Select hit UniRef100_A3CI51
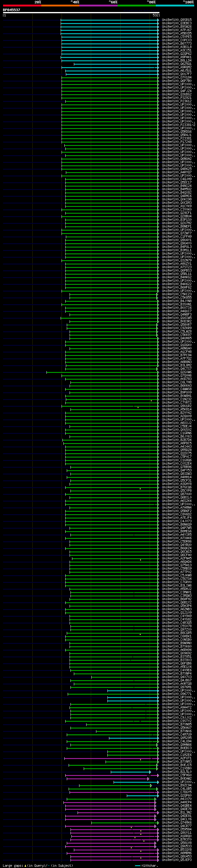 176,50
